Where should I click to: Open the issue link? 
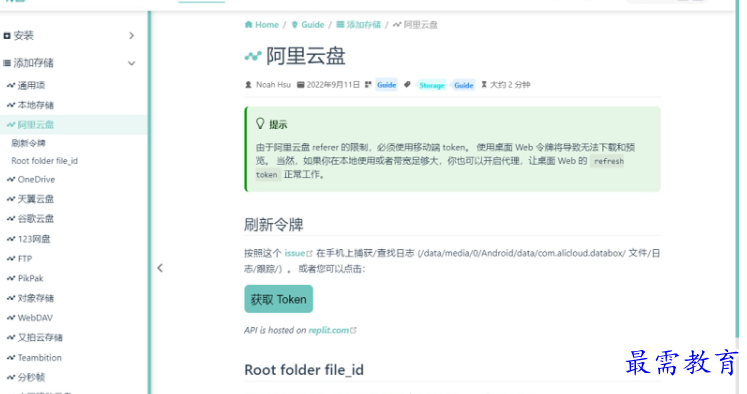tap(295, 253)
